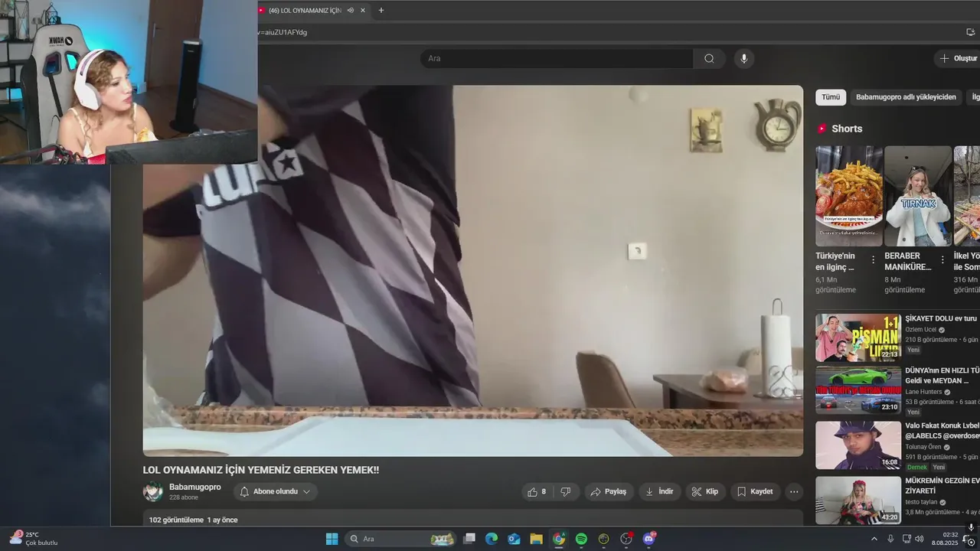This screenshot has width=980, height=551.
Task: Open volume control speaker icon in tray
Action: coord(919,539)
